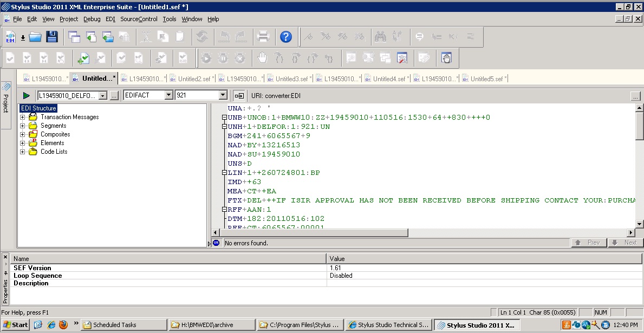Viewport: 644px width, 333px height.
Task: Click the Save floppy disk icon
Action: [x=52, y=37]
